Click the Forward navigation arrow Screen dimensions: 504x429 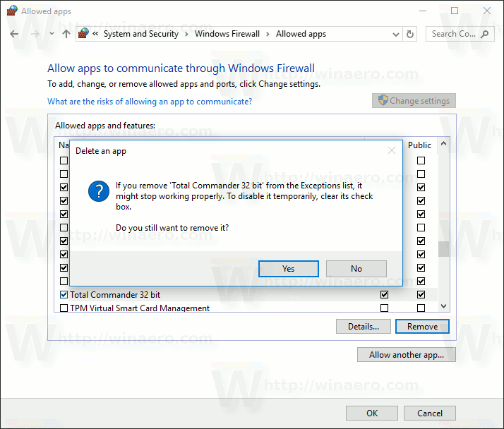(35, 34)
